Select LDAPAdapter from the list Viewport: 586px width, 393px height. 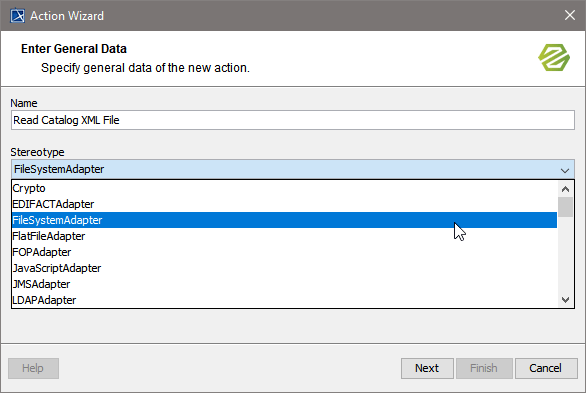(x=284, y=300)
